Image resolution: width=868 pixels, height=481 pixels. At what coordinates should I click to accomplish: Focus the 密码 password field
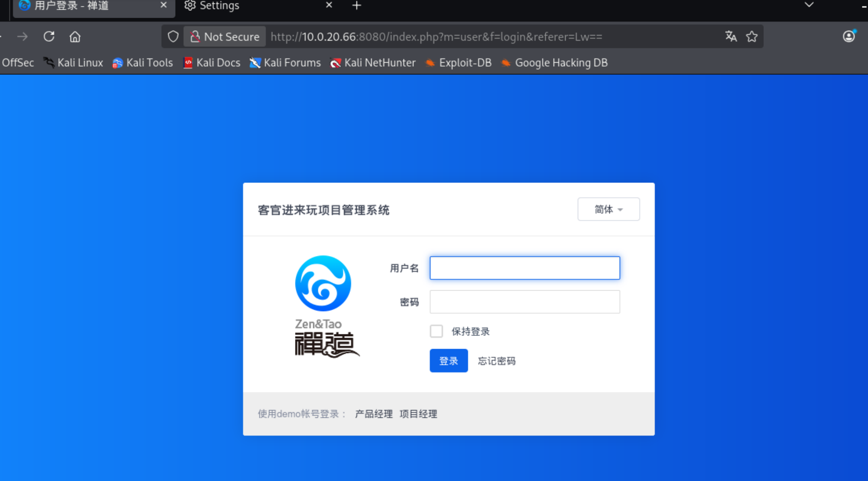[x=525, y=302]
